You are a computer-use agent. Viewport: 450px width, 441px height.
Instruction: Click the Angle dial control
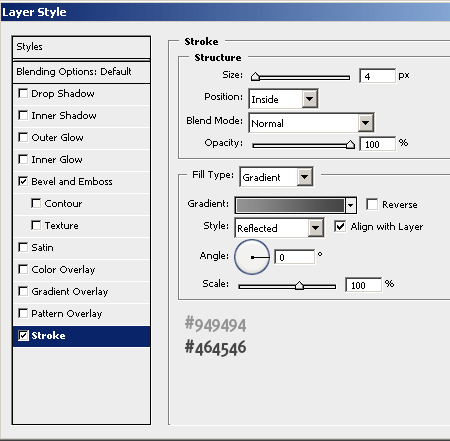[x=252, y=257]
